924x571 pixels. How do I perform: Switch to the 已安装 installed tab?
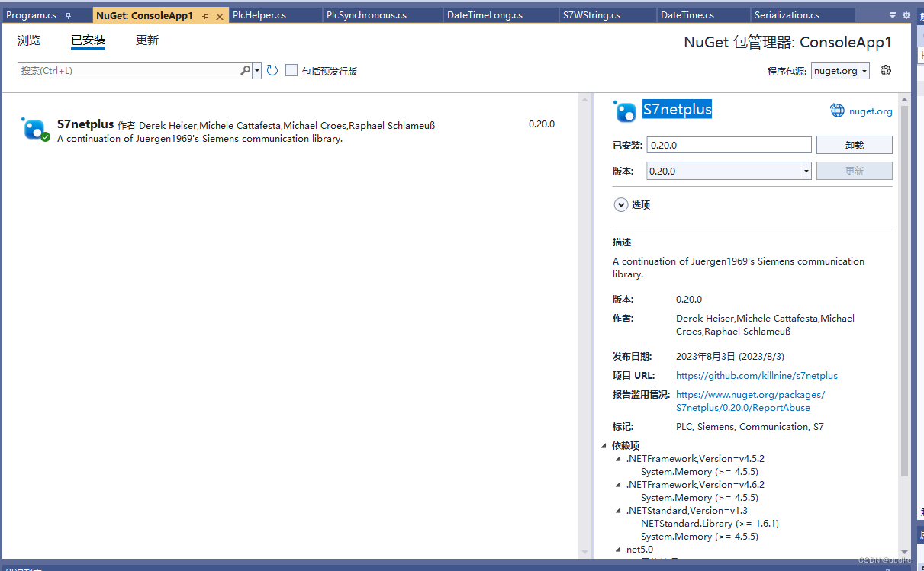[x=89, y=40]
